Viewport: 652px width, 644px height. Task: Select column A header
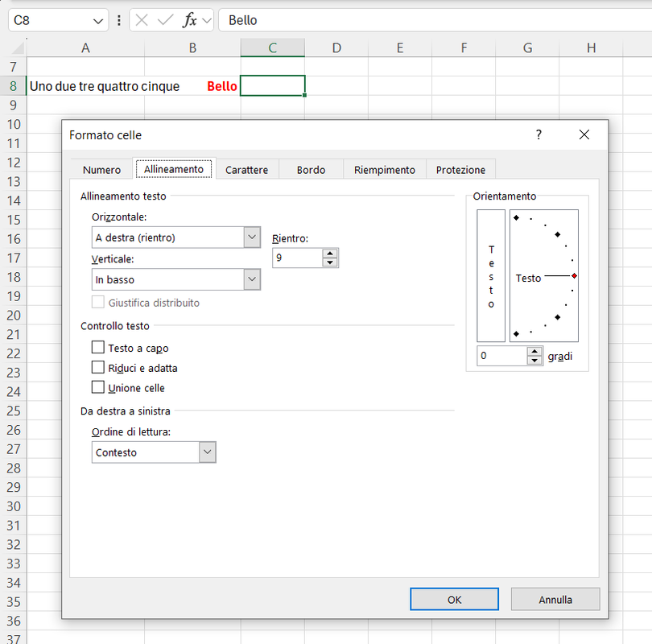tap(85, 47)
